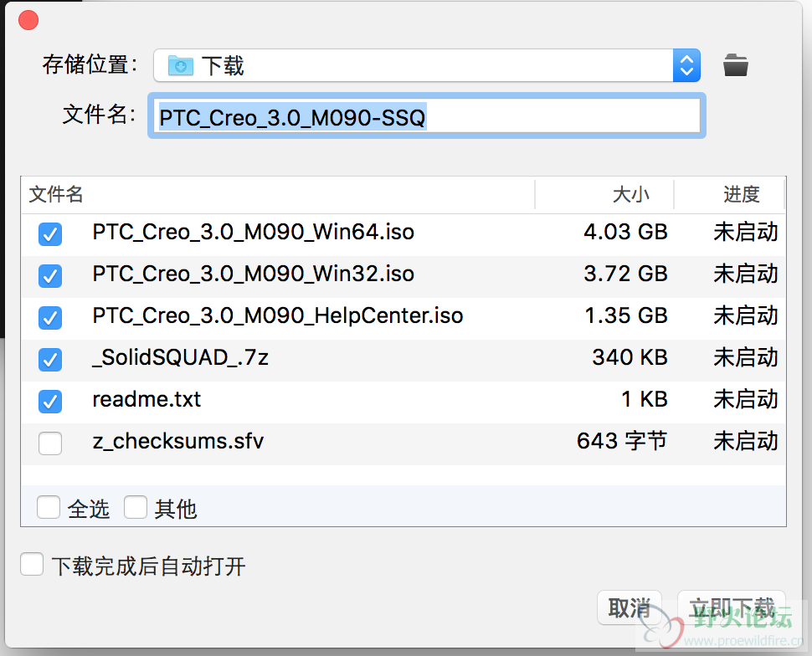
Task: Uncheck PTC_Creo_3.0_M090_Win64.iso checkbox
Action: point(50,233)
